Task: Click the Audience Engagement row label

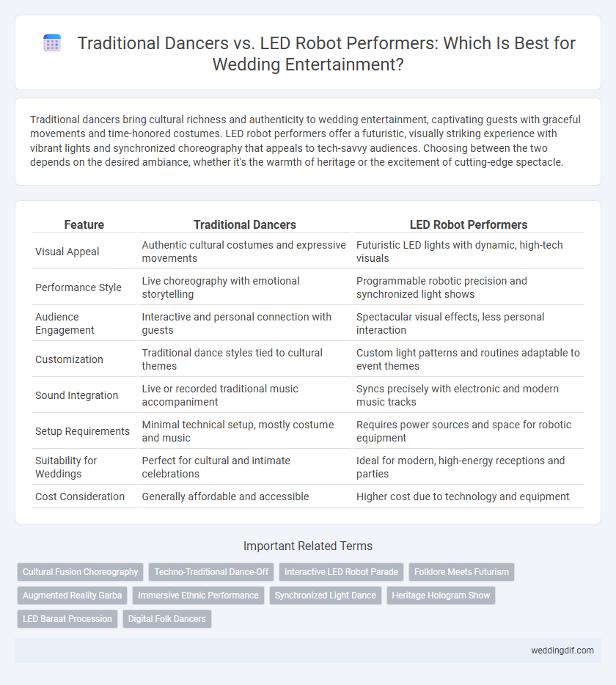Action: click(65, 323)
